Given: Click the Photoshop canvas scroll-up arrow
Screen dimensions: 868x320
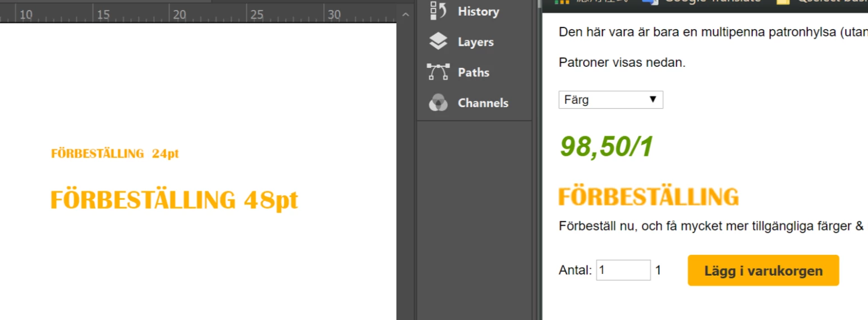Looking at the screenshot, I should 406,15.
